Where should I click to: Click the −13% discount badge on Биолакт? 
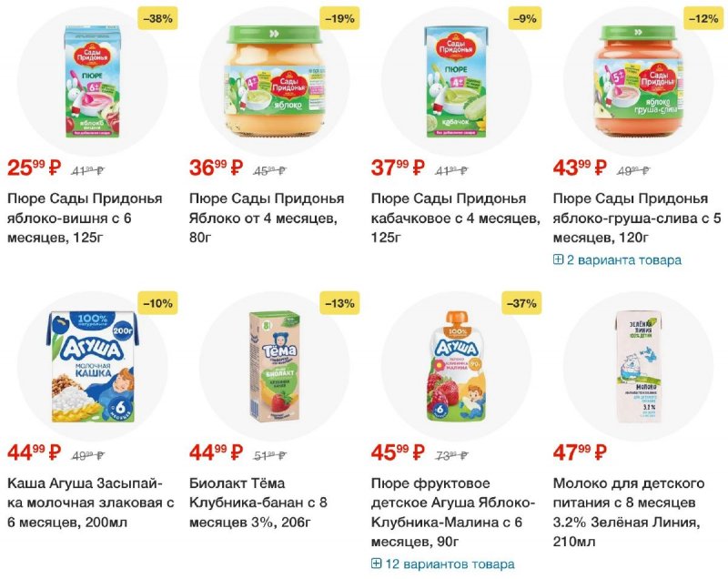pyautogui.click(x=339, y=303)
